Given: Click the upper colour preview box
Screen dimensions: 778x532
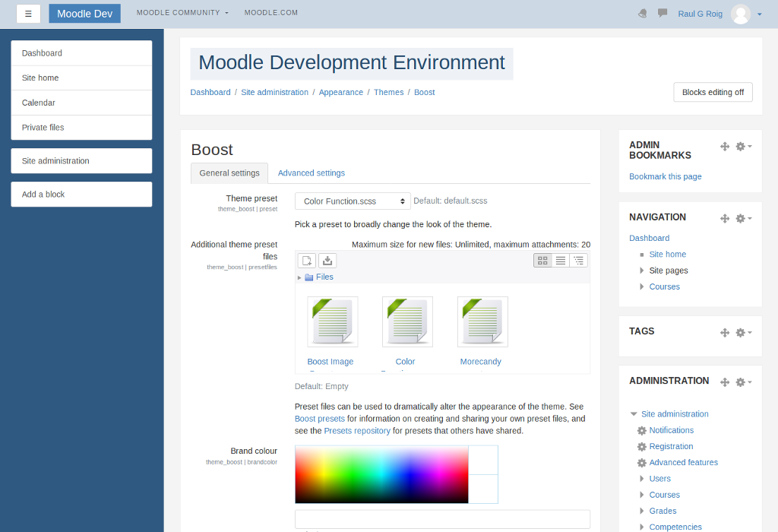Looking at the screenshot, I should pyautogui.click(x=483, y=460).
